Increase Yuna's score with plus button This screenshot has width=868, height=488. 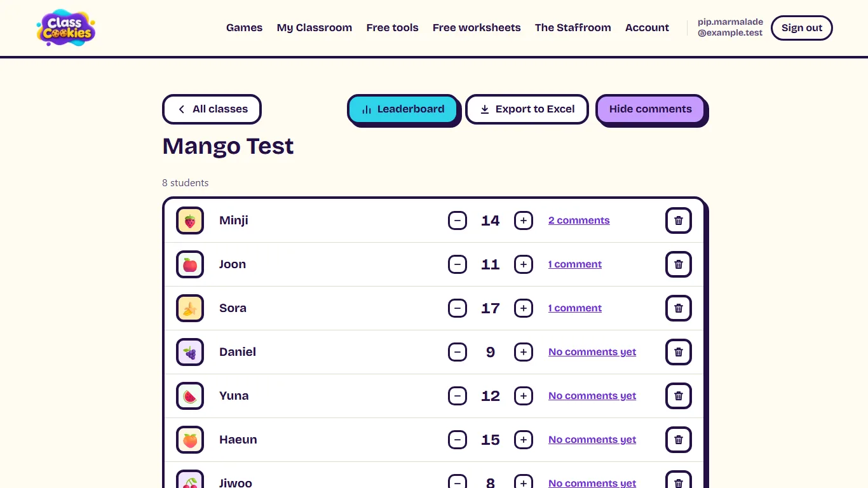coord(524,396)
